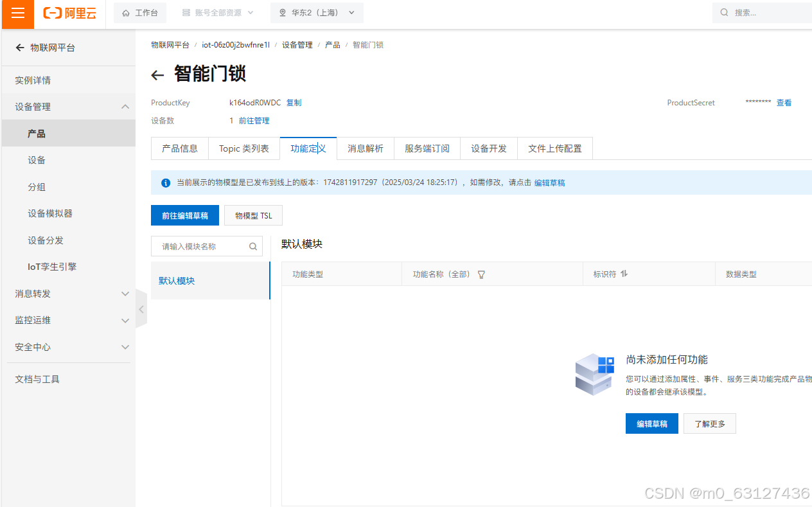Click the 物模型 TSL button
Image resolution: width=812 pixels, height=507 pixels.
pyautogui.click(x=253, y=215)
